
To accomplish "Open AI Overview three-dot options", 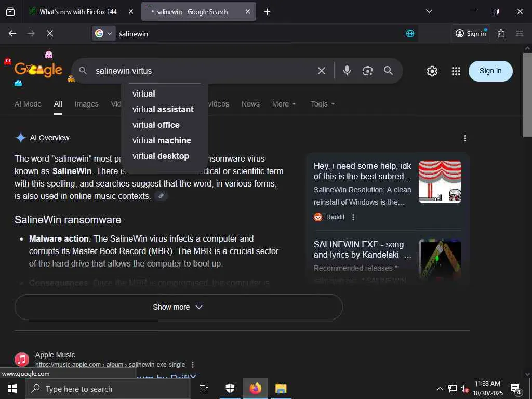I will click(464, 138).
